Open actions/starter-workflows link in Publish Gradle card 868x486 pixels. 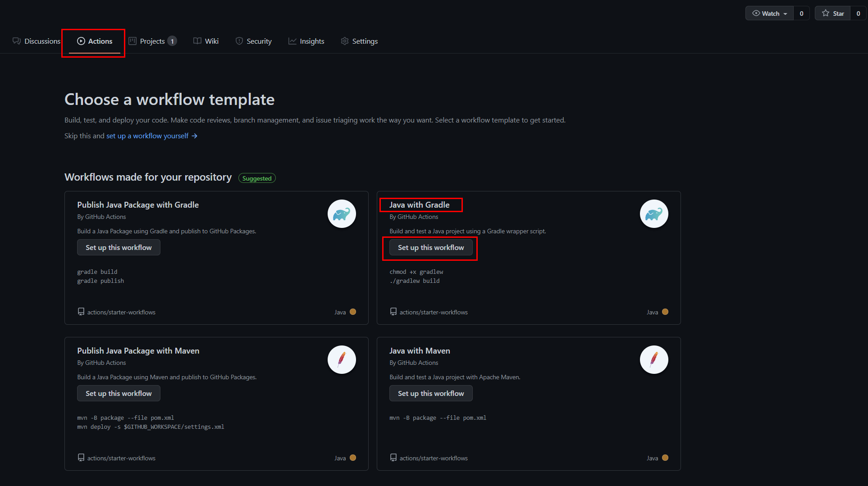pos(121,312)
